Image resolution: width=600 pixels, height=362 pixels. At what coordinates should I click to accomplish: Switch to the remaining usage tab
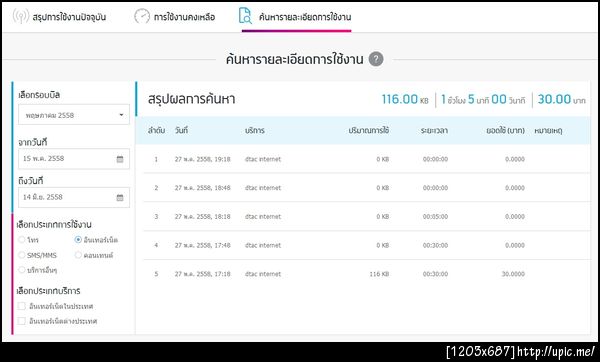tap(175, 16)
